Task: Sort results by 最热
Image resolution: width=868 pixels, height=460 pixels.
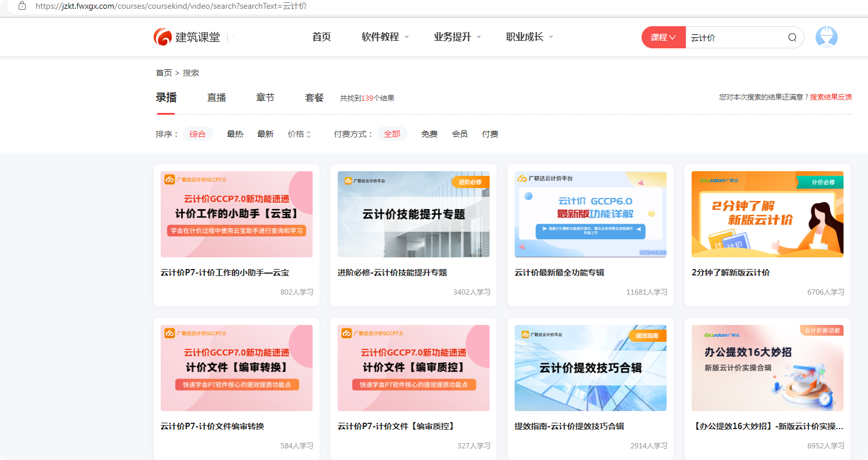Action: (235, 134)
